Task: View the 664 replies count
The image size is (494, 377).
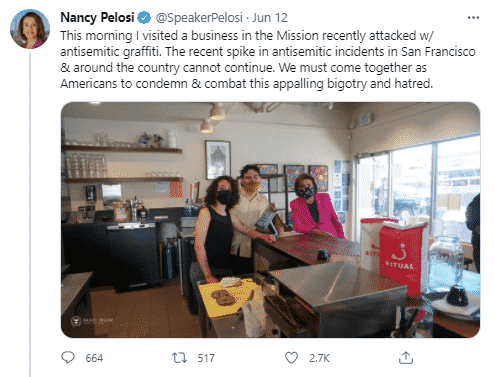Action: [x=94, y=358]
